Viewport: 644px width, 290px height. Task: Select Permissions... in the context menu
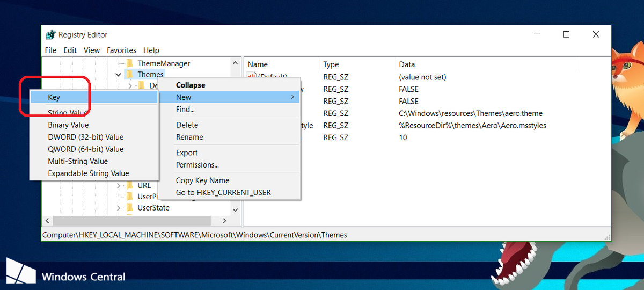coord(230,165)
